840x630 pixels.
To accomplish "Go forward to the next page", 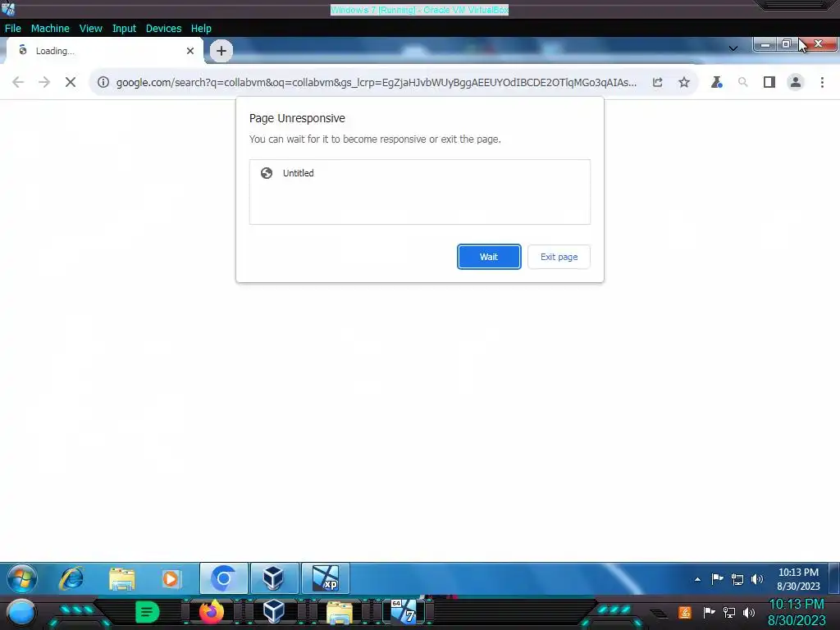I will 44,82.
